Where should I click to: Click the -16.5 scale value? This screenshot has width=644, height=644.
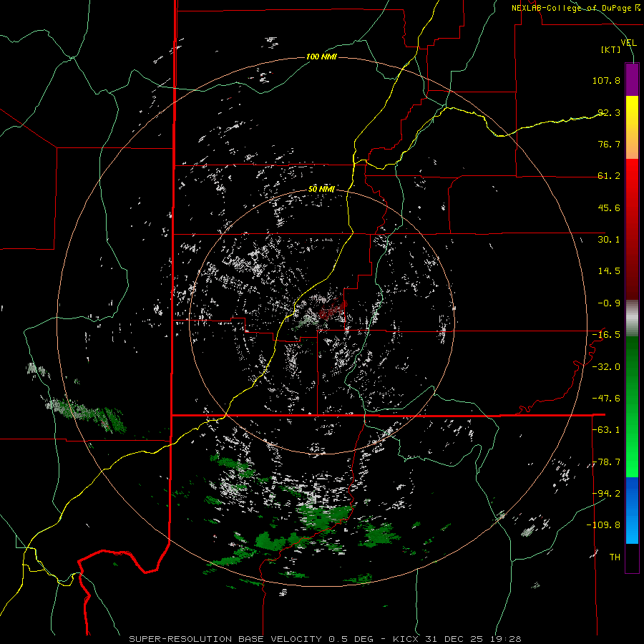click(x=606, y=335)
